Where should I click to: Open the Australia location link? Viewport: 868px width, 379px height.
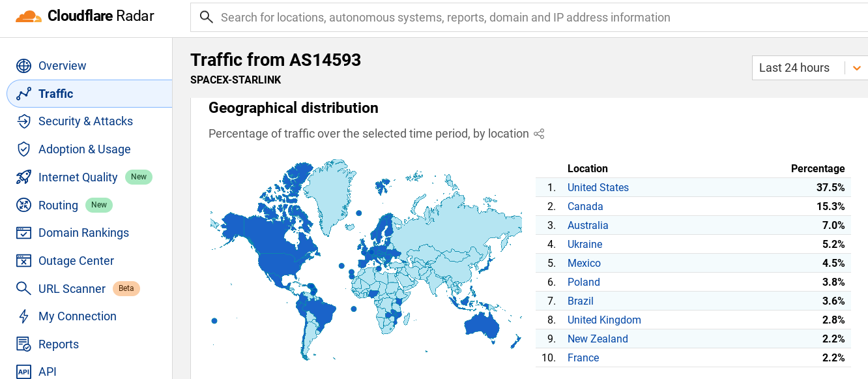point(588,226)
